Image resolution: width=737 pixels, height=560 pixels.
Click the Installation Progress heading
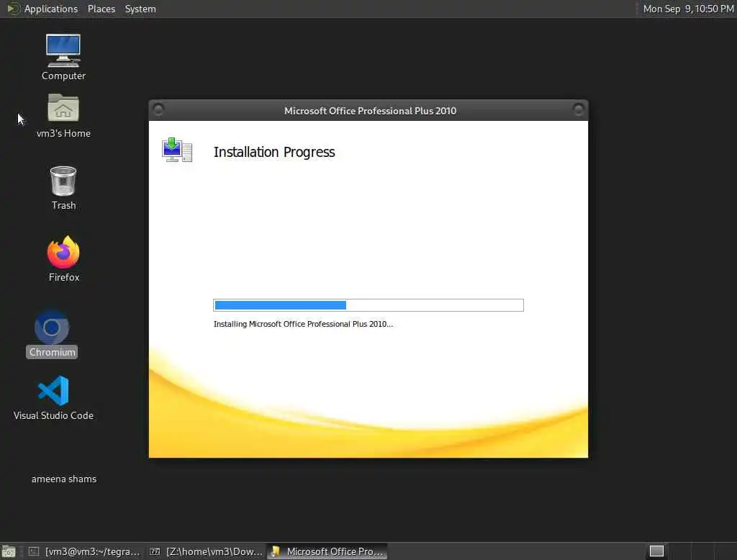pyautogui.click(x=274, y=152)
